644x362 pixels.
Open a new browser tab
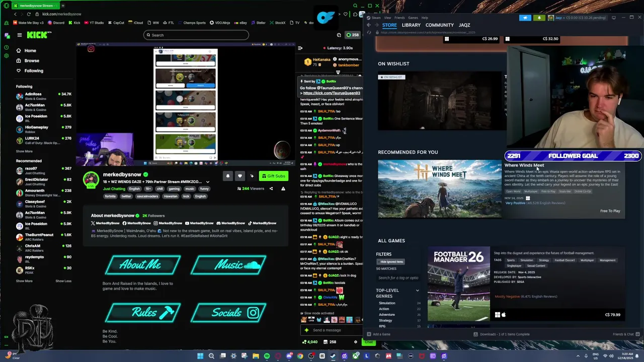click(x=62, y=6)
